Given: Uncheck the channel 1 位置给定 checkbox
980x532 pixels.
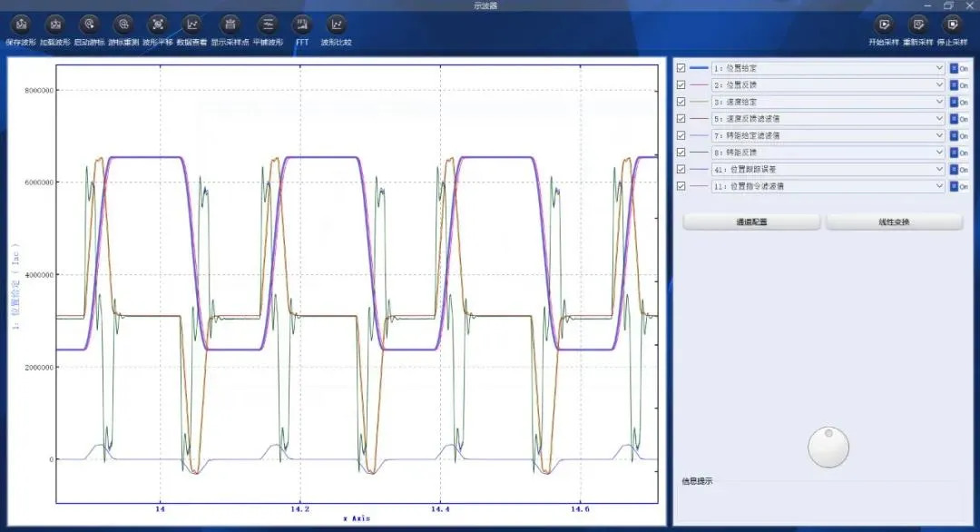Looking at the screenshot, I should (x=681, y=68).
